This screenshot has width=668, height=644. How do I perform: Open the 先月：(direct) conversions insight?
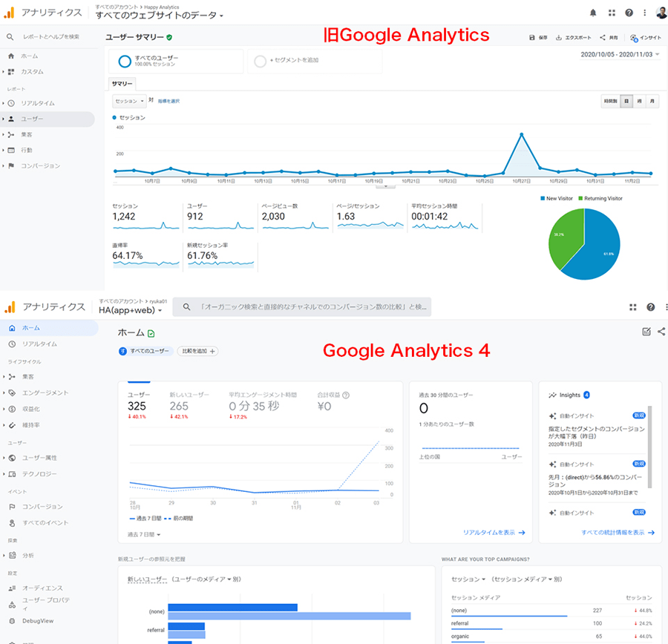pos(597,479)
